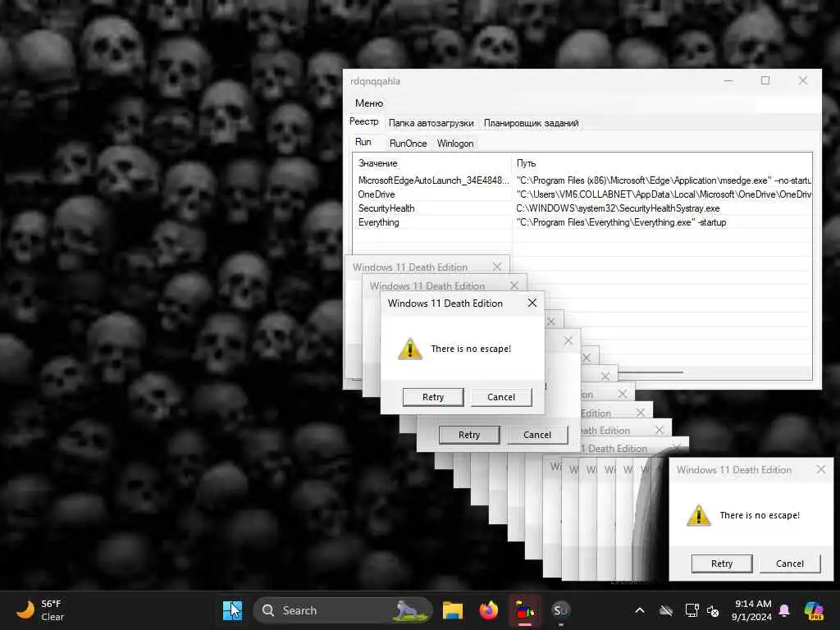Viewport: 840px width, 630px height.
Task: Click the muted volume tray icon
Action: coord(713,610)
